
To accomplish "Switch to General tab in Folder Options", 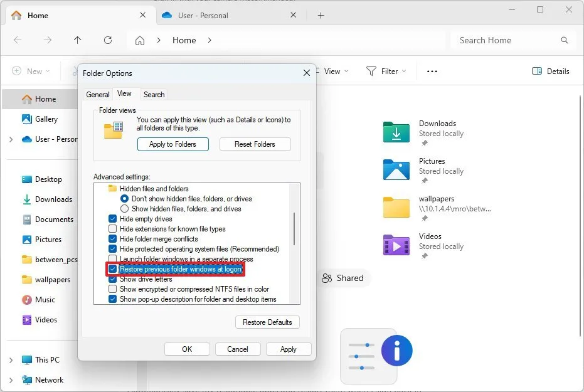I will coord(98,95).
